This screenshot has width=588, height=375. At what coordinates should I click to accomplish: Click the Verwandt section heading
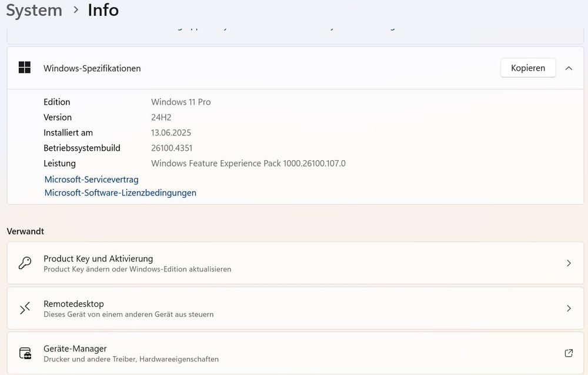(25, 231)
